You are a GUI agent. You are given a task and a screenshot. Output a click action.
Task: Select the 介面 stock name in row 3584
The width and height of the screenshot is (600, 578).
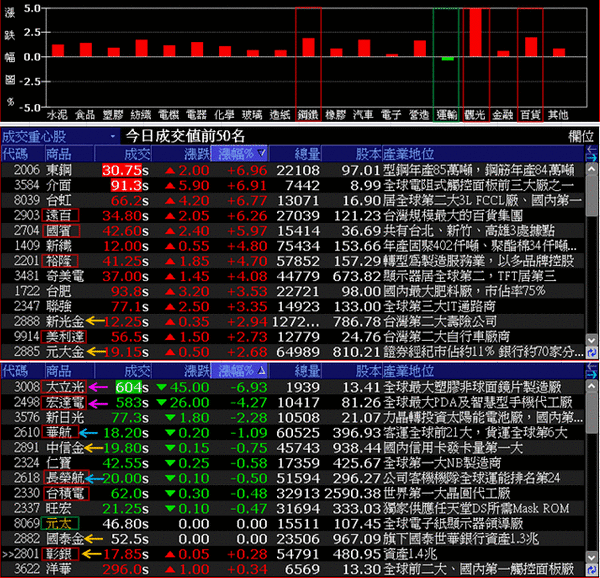[59, 186]
